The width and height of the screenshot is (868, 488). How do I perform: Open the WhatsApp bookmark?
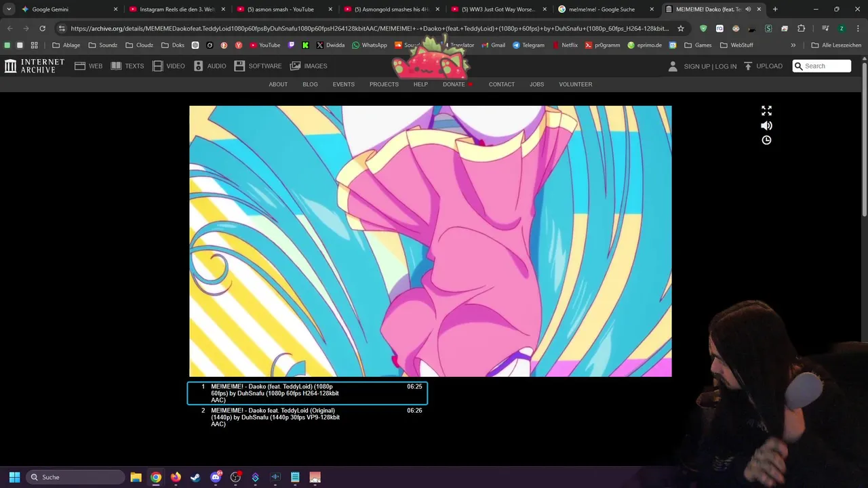pos(370,45)
